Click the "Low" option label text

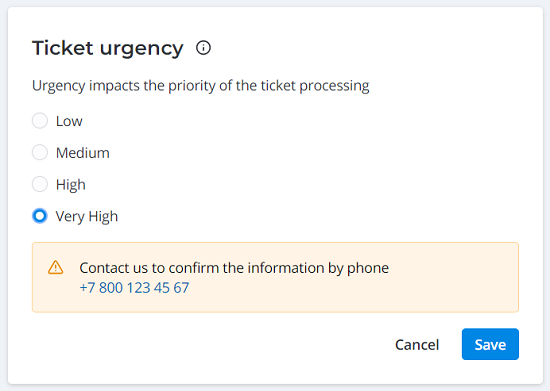pyautogui.click(x=69, y=121)
